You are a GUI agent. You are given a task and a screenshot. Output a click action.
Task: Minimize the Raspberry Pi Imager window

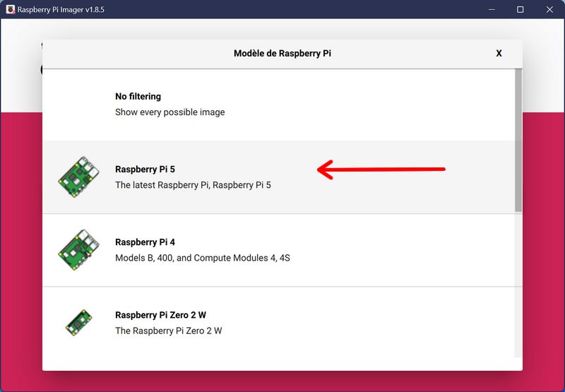pyautogui.click(x=492, y=9)
